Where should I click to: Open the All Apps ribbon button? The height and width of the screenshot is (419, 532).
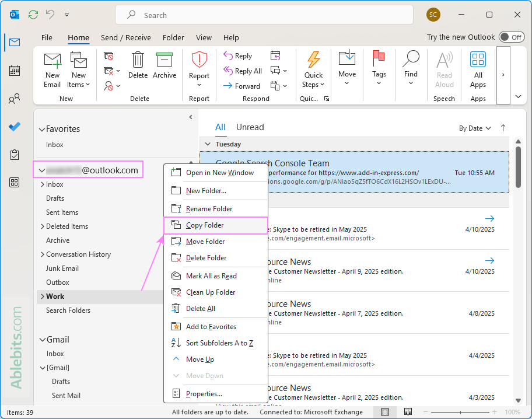[478, 70]
